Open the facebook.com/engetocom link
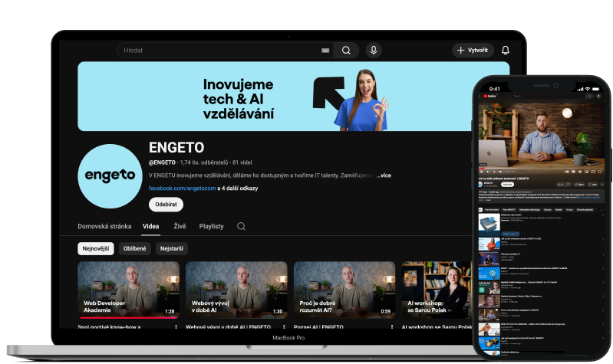 tap(182, 189)
